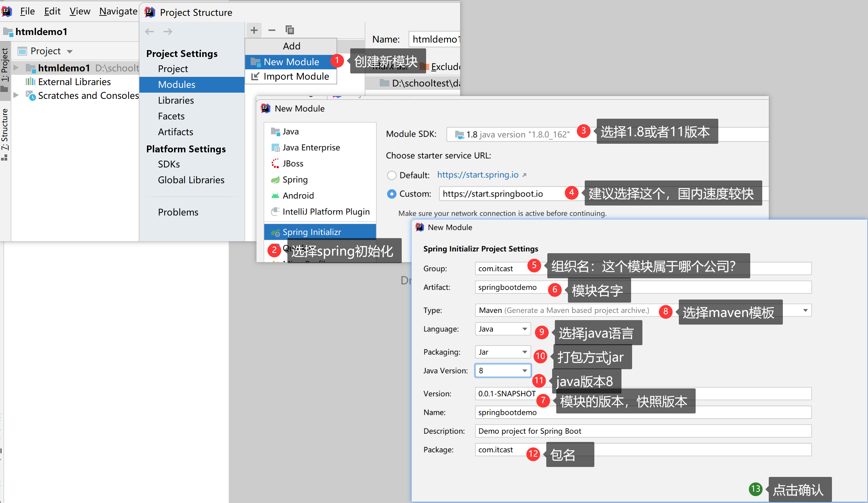The image size is (868, 503).
Task: Open the https://start.spring.io link
Action: coord(477,175)
